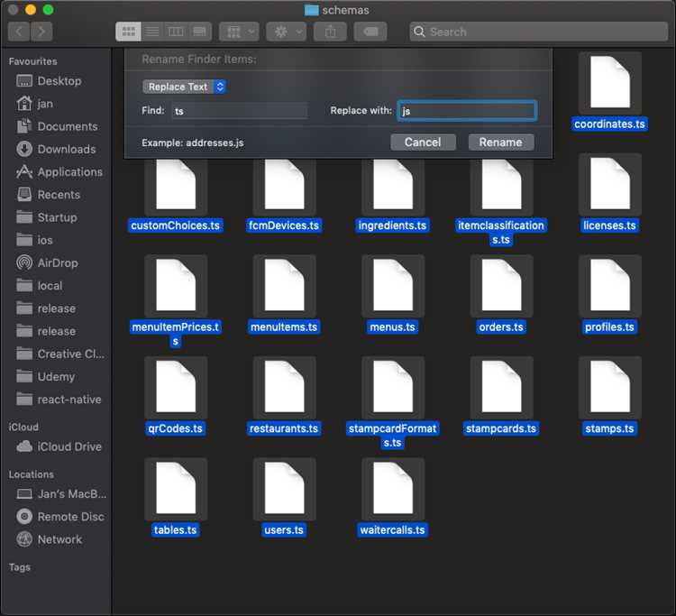Switch to list view
Image resolution: width=676 pixels, height=616 pixels.
tap(151, 32)
